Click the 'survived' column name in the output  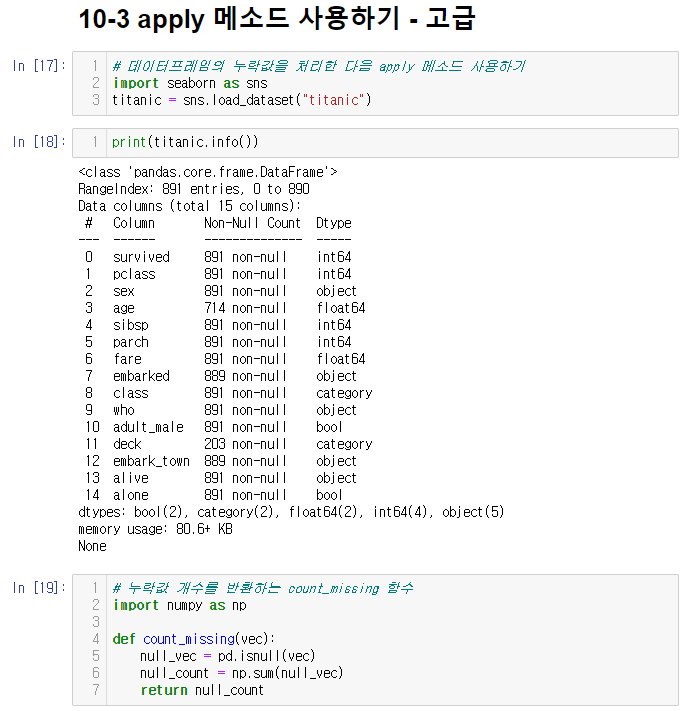click(x=141, y=257)
